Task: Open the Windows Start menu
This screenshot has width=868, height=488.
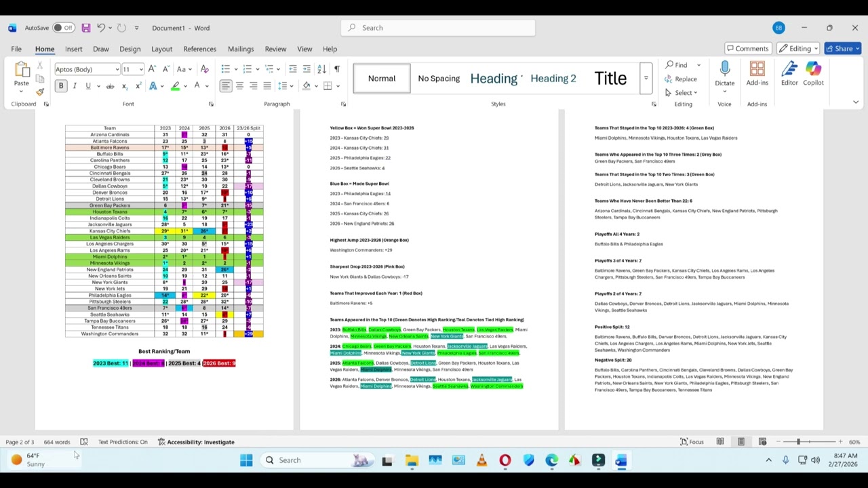Action: [246, 460]
